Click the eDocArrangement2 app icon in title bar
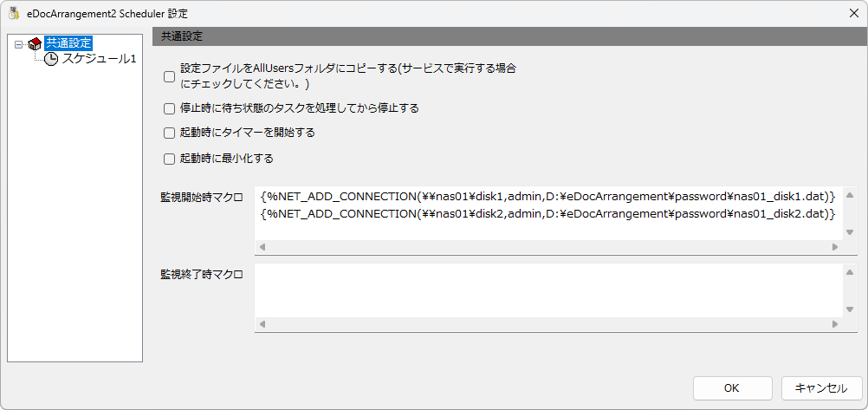The height and width of the screenshot is (410, 868). (13, 13)
